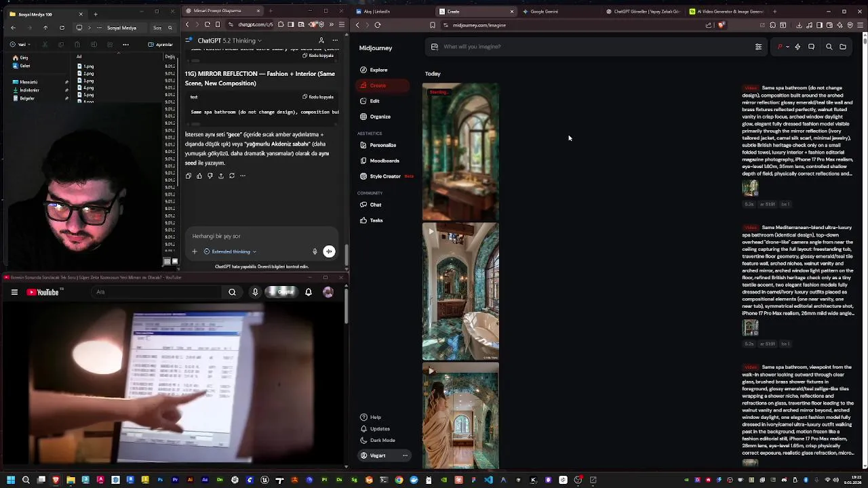The width and height of the screenshot is (868, 488).
Task: Click the YouTube Oluştur create button
Action: 281,292
